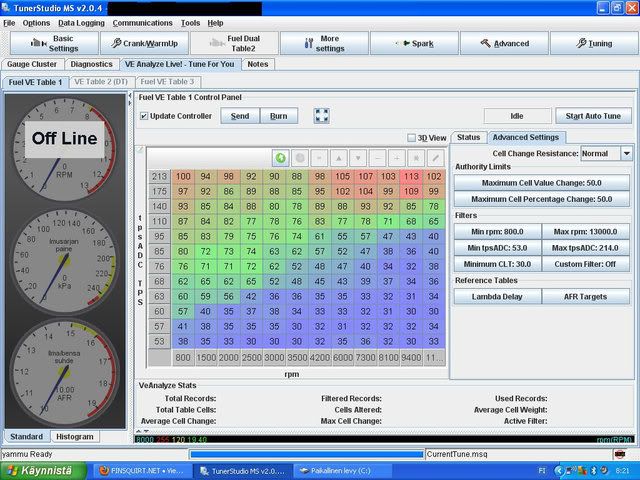
Task: Click the small pencil icon above tpsADC axis
Action: [x=140, y=150]
